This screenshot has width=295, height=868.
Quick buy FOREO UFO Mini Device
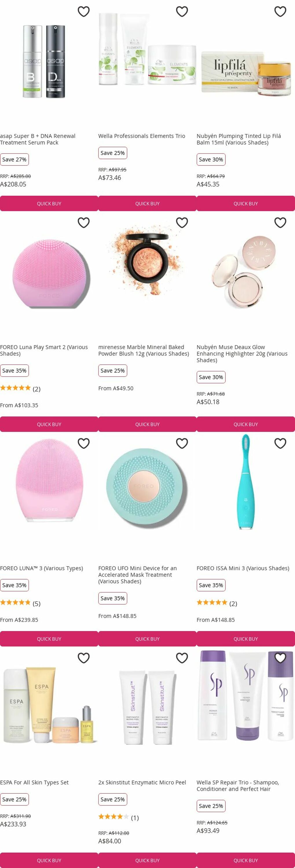point(147,639)
